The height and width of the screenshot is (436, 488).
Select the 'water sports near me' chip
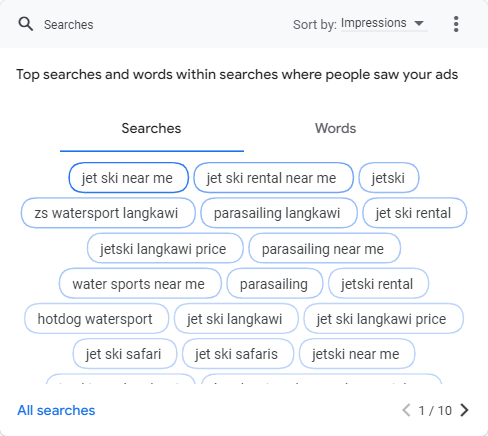140,284
